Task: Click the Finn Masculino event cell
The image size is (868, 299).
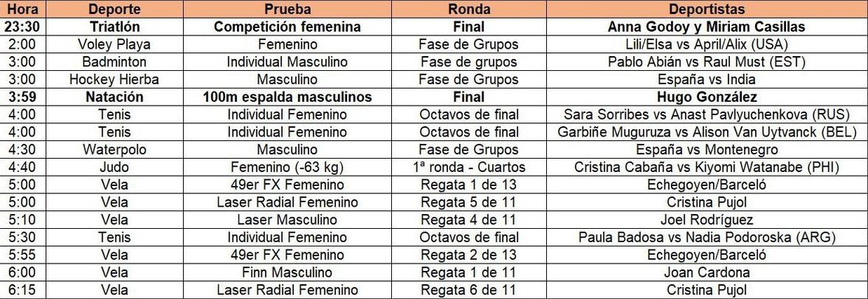Action: click(286, 272)
